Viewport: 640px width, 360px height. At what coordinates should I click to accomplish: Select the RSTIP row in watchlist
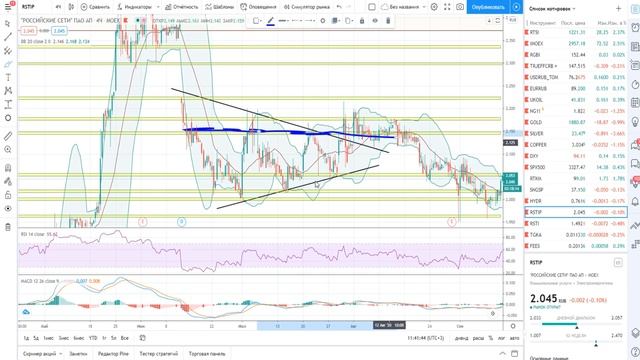click(x=576, y=212)
